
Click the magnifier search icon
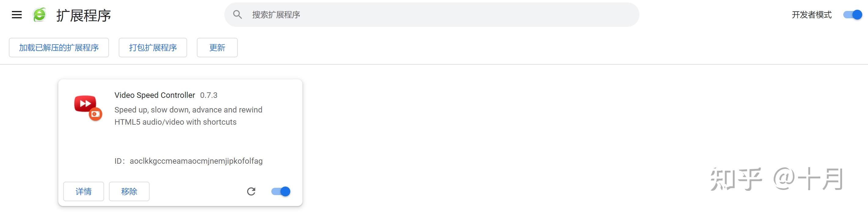pyautogui.click(x=237, y=14)
